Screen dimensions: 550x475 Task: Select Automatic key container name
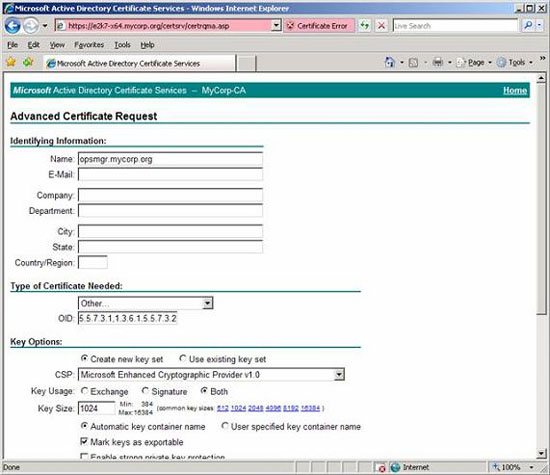pyautogui.click(x=85, y=426)
